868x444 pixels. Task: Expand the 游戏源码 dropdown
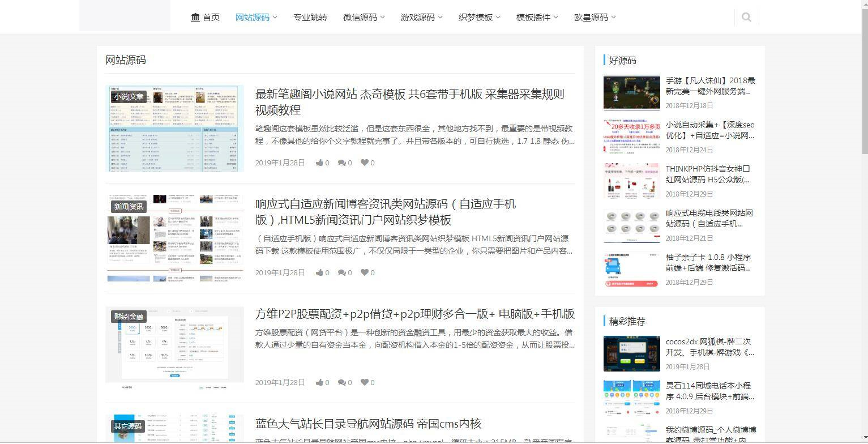click(x=418, y=17)
